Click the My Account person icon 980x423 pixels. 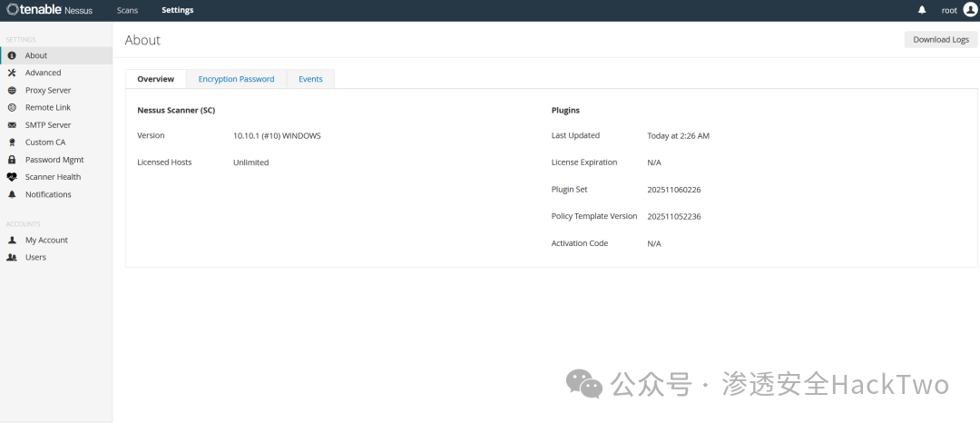tap(12, 240)
